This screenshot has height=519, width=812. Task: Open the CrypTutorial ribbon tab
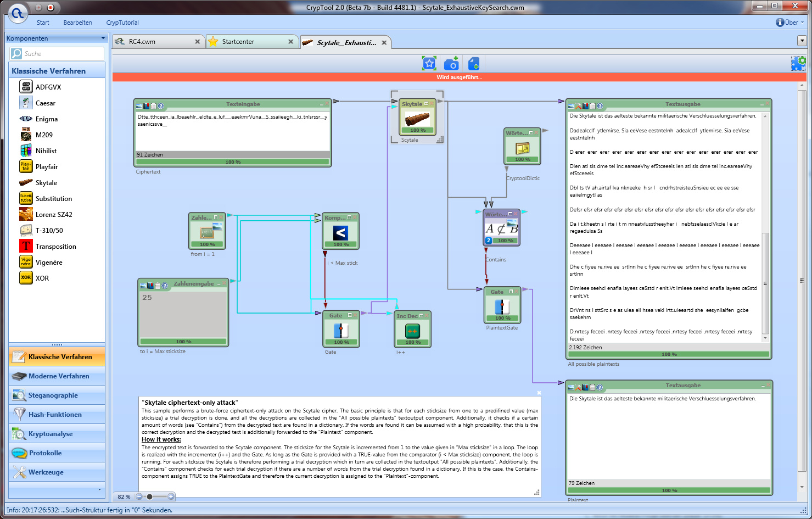tap(122, 23)
